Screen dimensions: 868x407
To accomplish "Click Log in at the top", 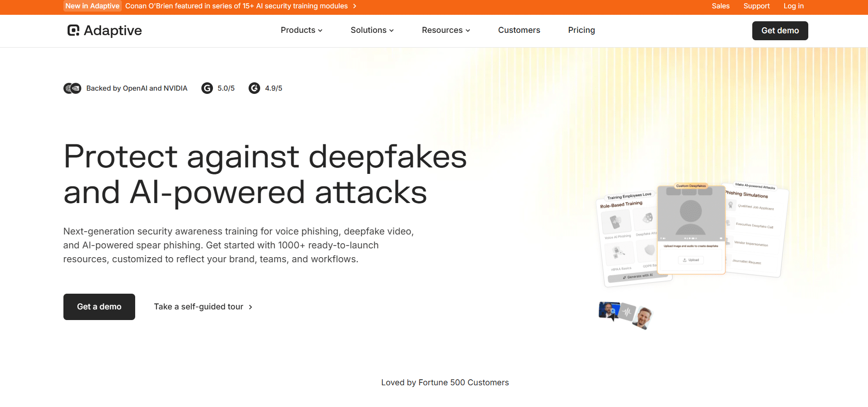I will point(793,6).
